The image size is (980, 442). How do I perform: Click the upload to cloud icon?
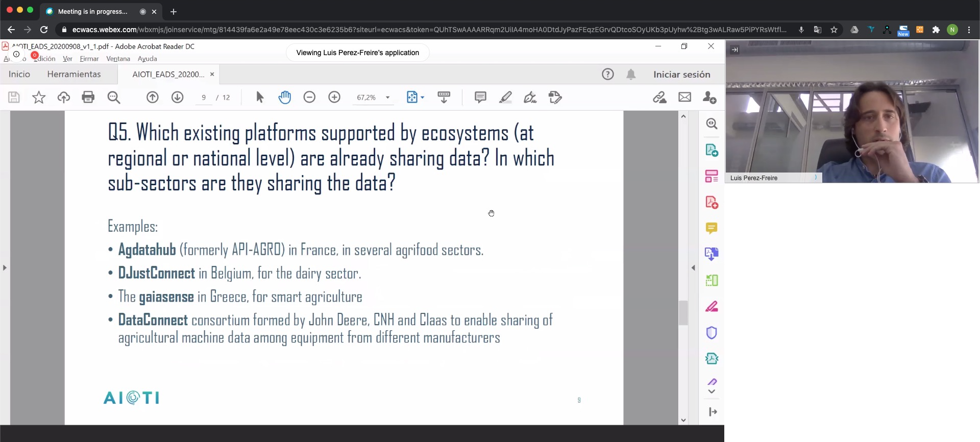pos(64,97)
